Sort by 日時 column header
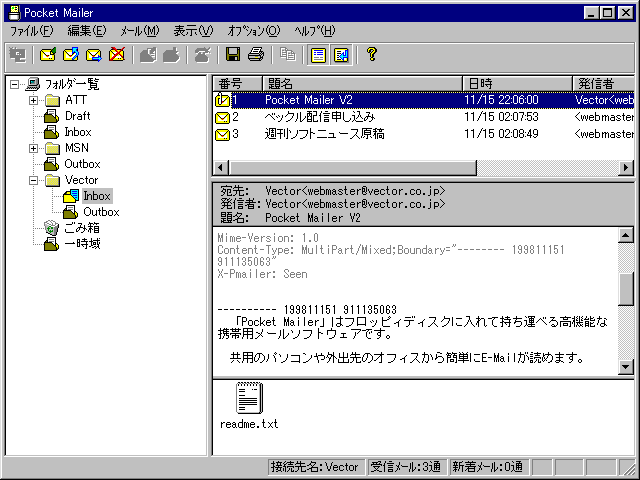Screen dimensions: 640x480 (x=517, y=84)
